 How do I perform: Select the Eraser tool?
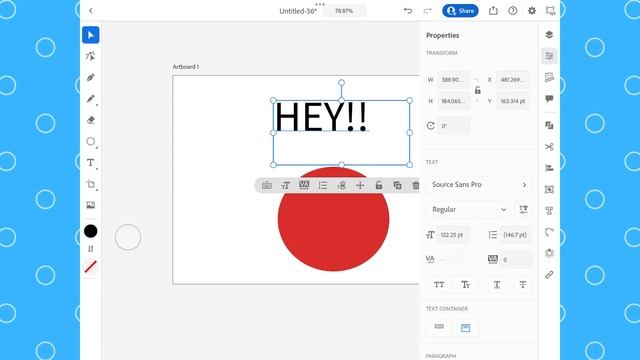[91, 120]
